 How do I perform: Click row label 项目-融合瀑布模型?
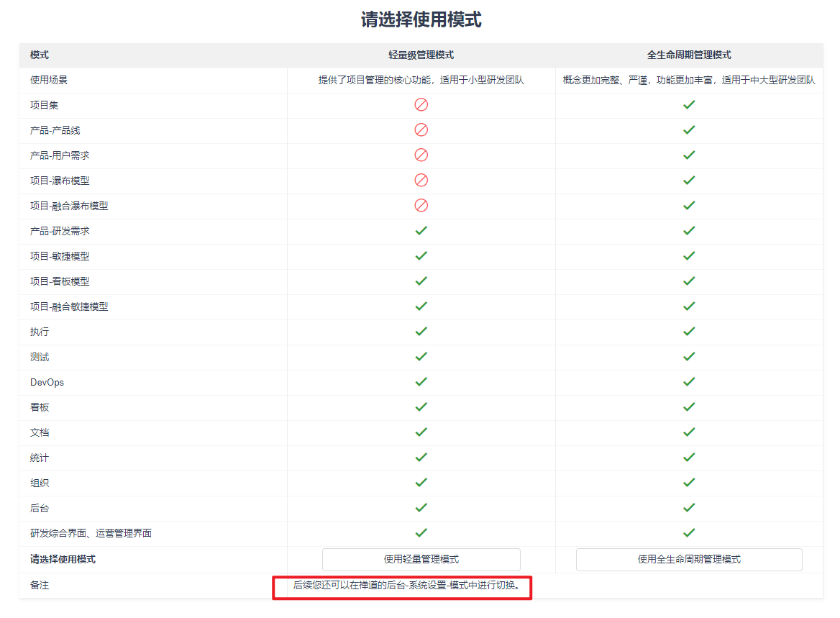69,206
